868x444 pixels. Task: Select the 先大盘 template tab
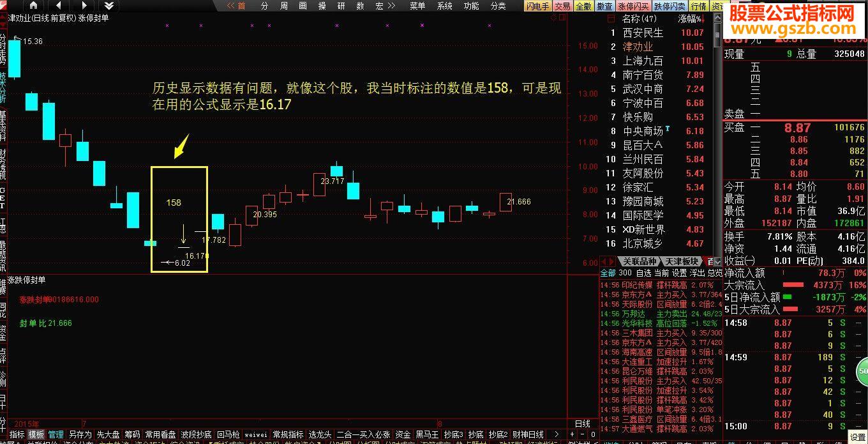108,434
